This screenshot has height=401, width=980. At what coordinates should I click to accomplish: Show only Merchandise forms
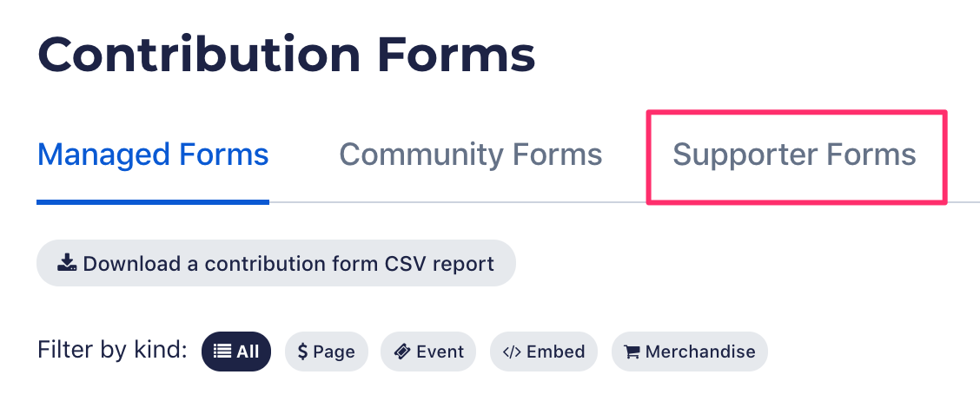(689, 352)
